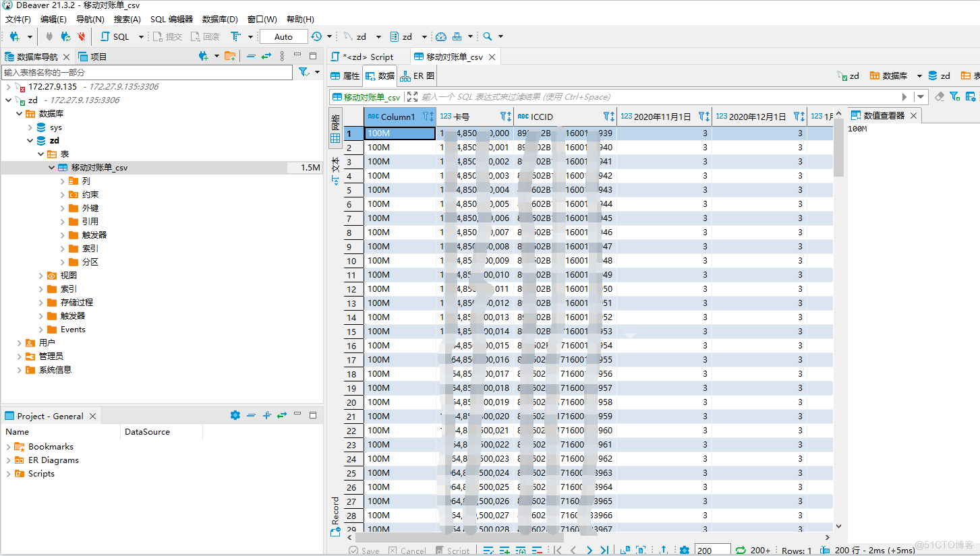
Task: Open the 导航(N) menu
Action: coord(90,20)
